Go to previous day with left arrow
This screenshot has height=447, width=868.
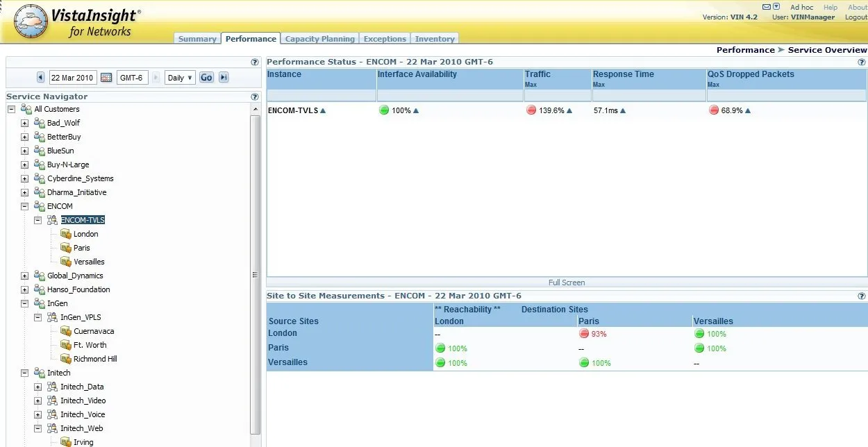click(x=40, y=78)
